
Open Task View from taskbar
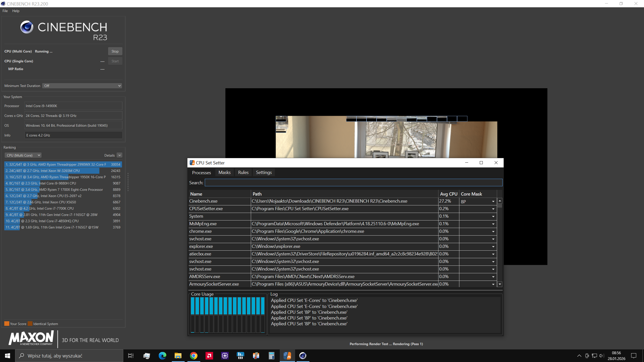[x=131, y=356]
